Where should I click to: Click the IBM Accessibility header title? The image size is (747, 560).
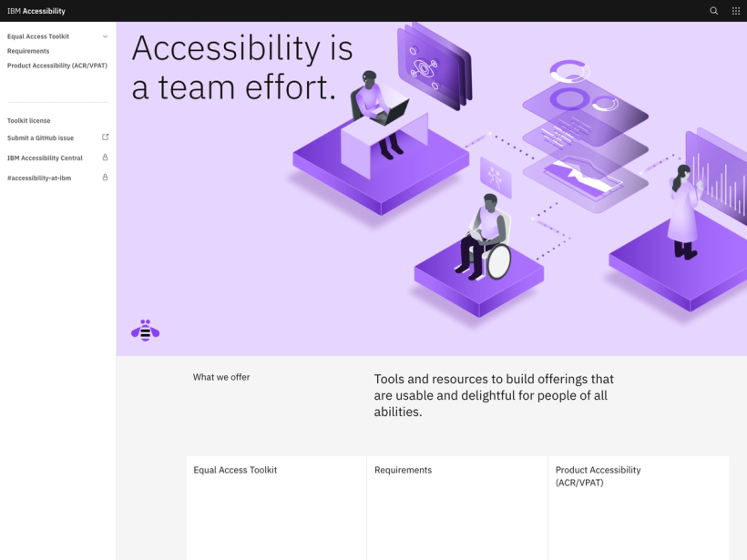tap(36, 11)
